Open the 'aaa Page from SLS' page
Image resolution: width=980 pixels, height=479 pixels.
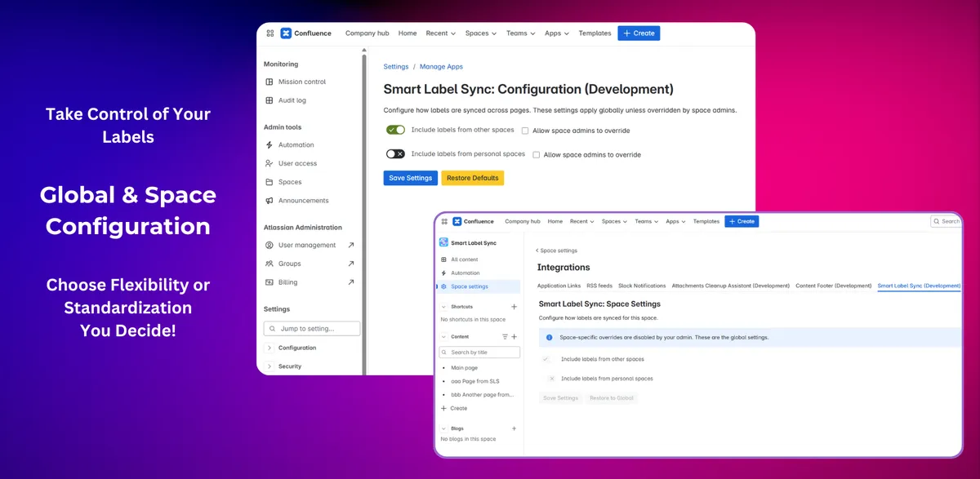pyautogui.click(x=475, y=381)
